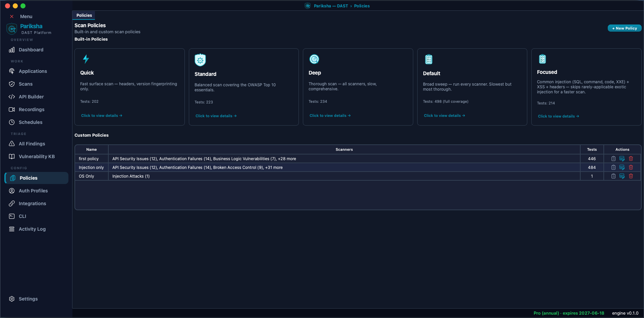Screen dimensions: 644x318
Task: Select Policies in the sidebar Config section
Action: [x=37, y=178]
